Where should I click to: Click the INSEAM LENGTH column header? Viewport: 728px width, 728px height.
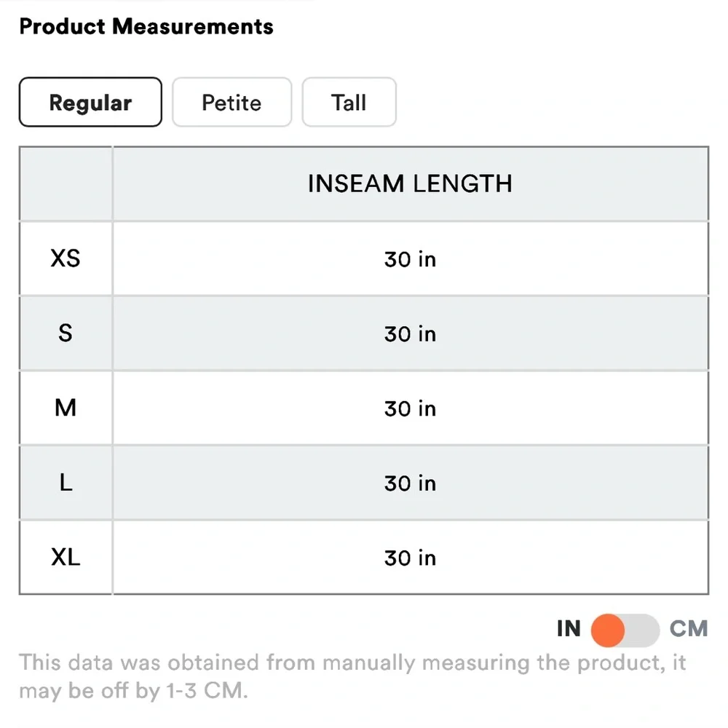point(410,183)
